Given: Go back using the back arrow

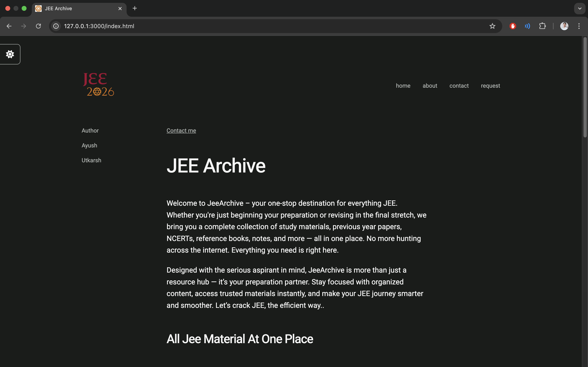Looking at the screenshot, I should click(x=9, y=26).
